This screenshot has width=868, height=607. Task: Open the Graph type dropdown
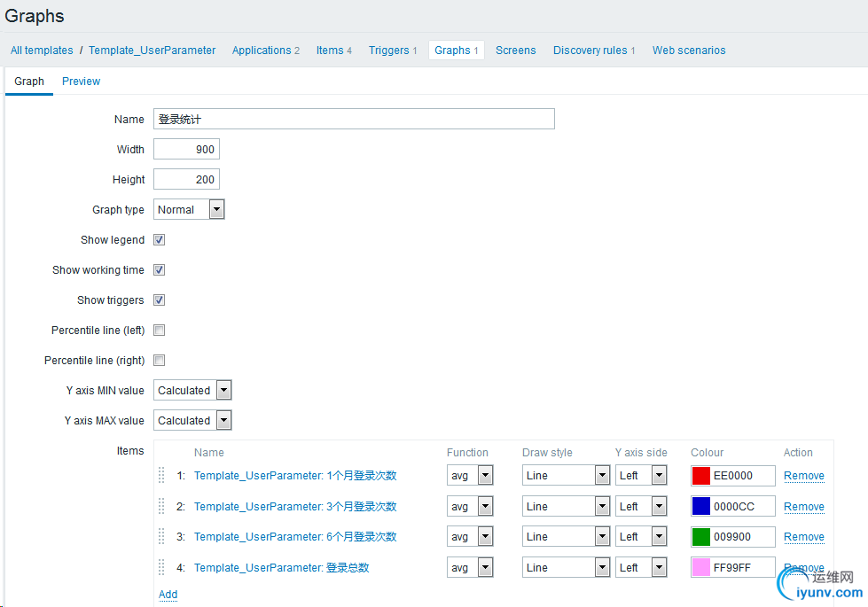[190, 210]
